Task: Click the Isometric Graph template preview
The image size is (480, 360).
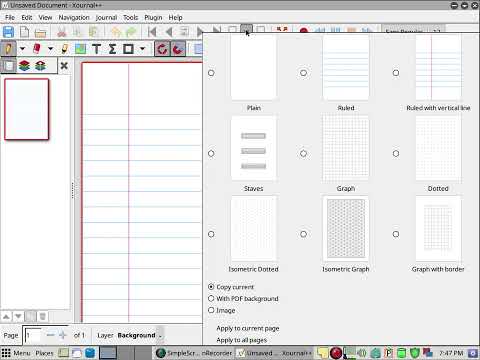Action: click(346, 229)
